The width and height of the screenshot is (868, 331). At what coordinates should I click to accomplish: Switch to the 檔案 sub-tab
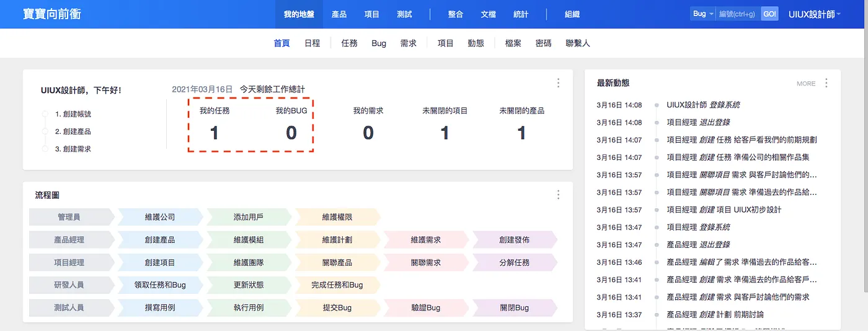coord(513,43)
